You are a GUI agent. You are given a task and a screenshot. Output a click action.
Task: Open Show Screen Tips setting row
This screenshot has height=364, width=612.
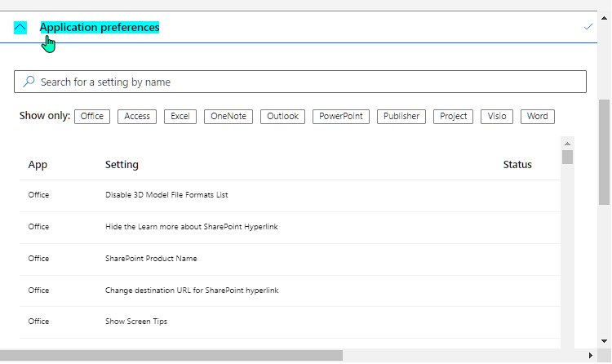coord(290,322)
